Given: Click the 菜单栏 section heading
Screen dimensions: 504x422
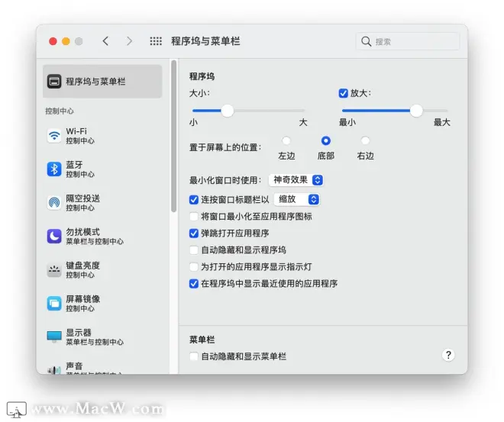Looking at the screenshot, I should coord(202,340).
